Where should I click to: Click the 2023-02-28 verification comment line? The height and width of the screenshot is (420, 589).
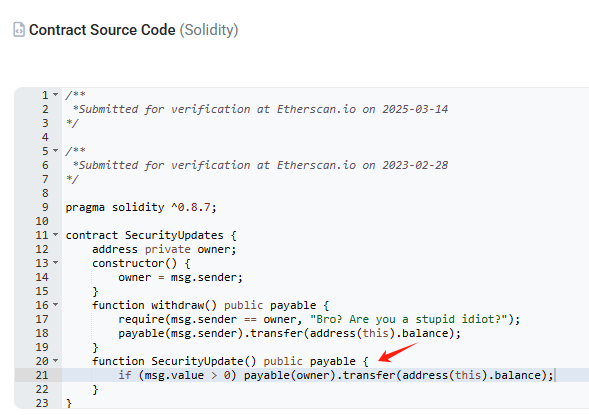pos(260,165)
